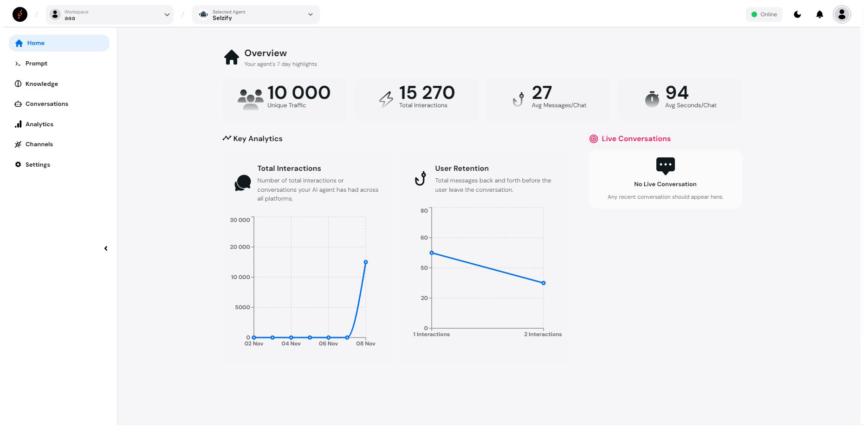868x429 pixels.
Task: Click the robot icon beside Selzify
Action: click(203, 14)
